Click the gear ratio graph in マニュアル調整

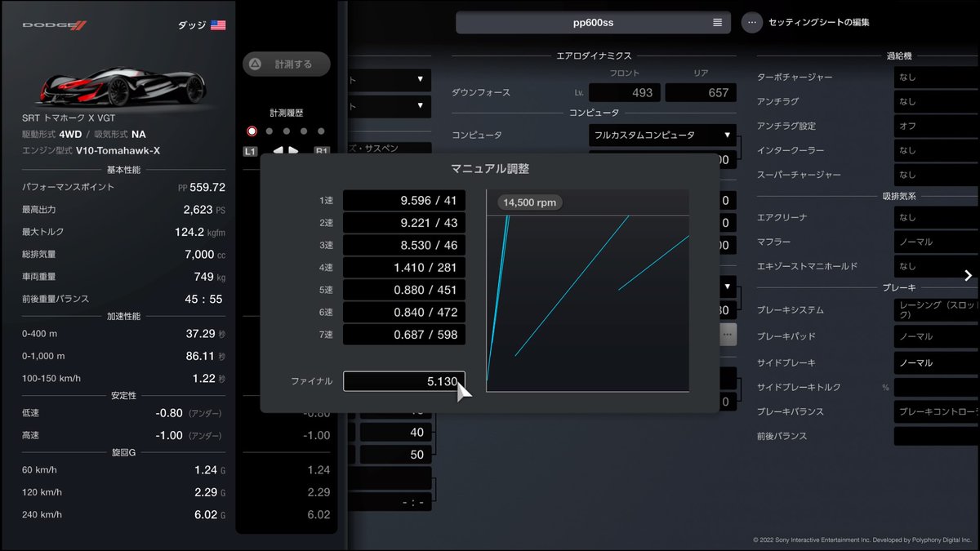(588, 291)
